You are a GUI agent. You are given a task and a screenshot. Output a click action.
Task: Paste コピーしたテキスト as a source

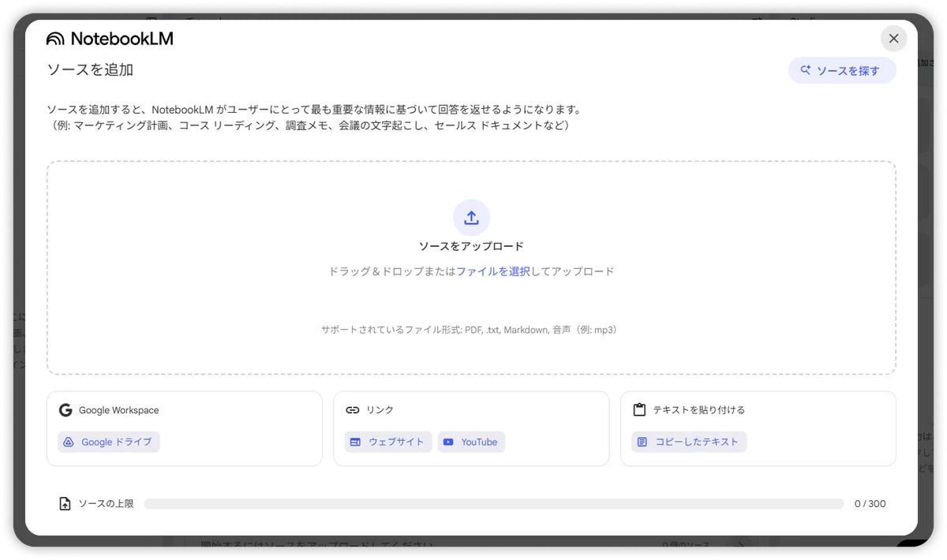pos(689,442)
